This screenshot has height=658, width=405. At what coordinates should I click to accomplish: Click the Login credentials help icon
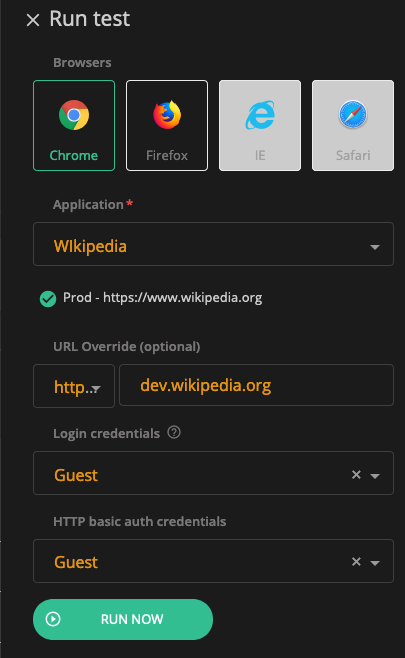[174, 432]
